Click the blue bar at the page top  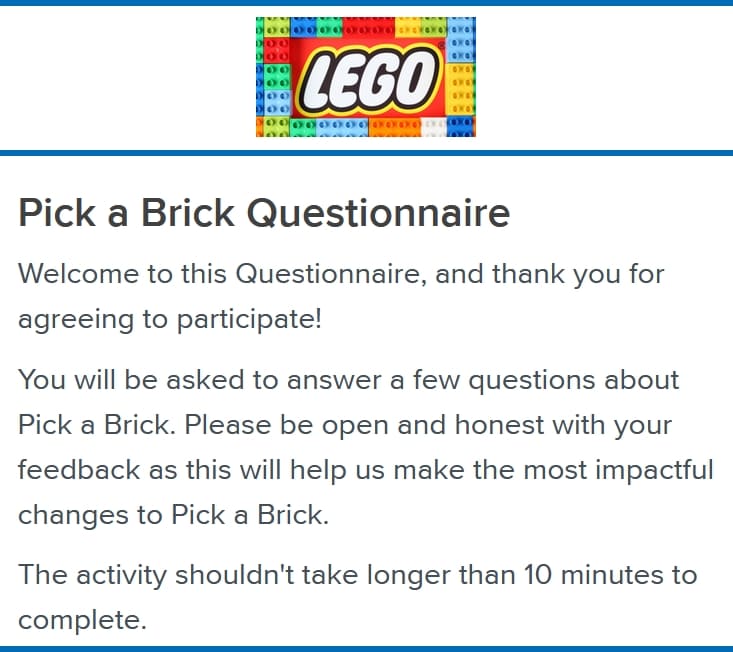[x=366, y=3]
